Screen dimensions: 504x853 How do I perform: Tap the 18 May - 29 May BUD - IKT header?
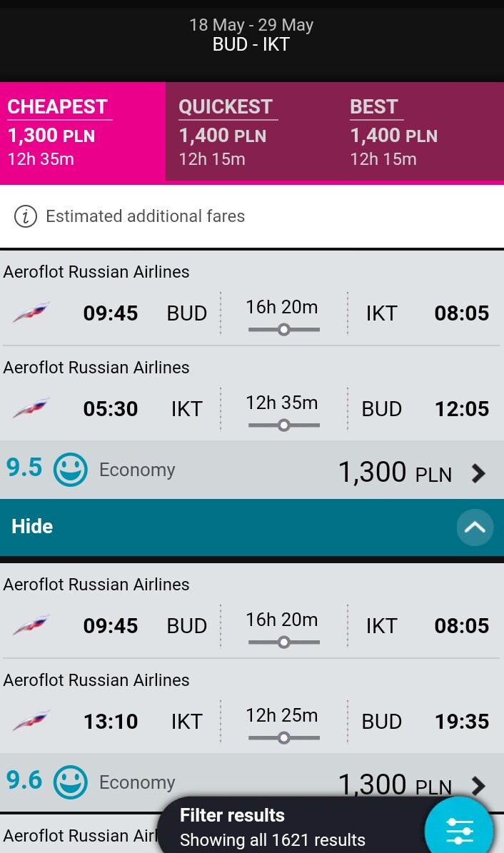pyautogui.click(x=251, y=35)
